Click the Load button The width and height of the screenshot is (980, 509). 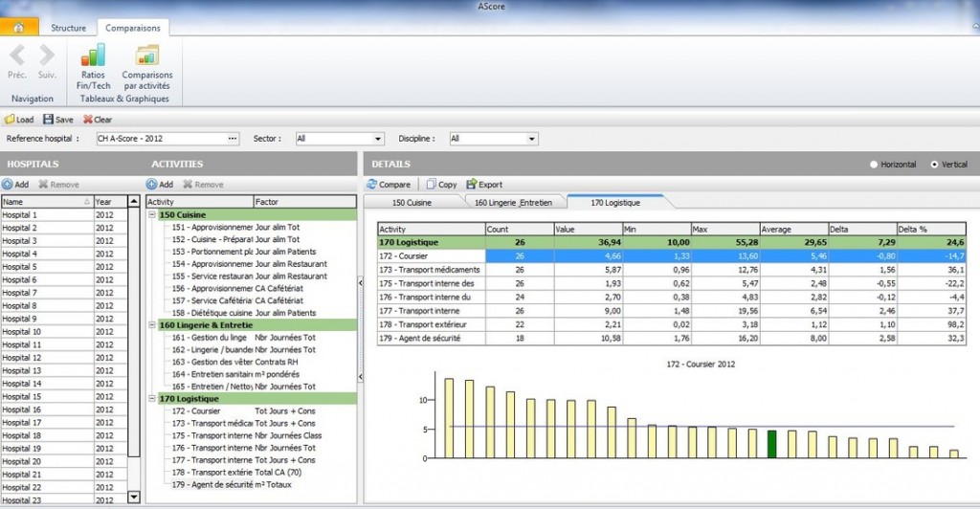[19, 120]
